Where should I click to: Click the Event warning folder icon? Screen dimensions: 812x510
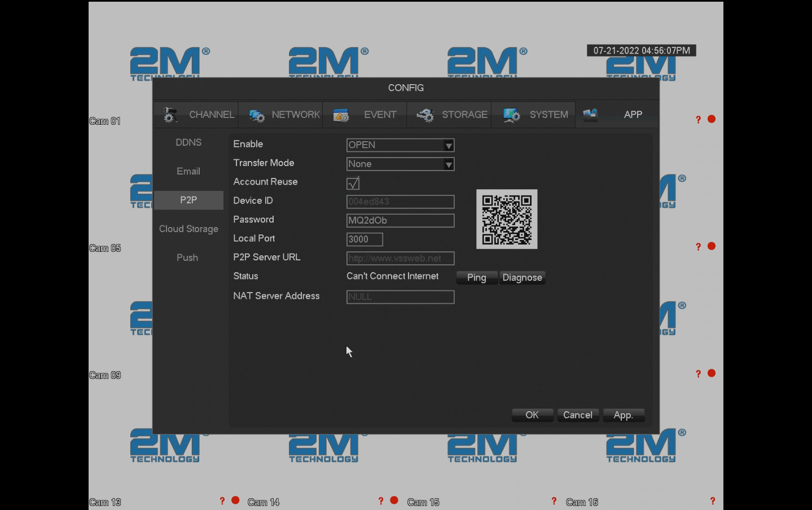pyautogui.click(x=341, y=115)
